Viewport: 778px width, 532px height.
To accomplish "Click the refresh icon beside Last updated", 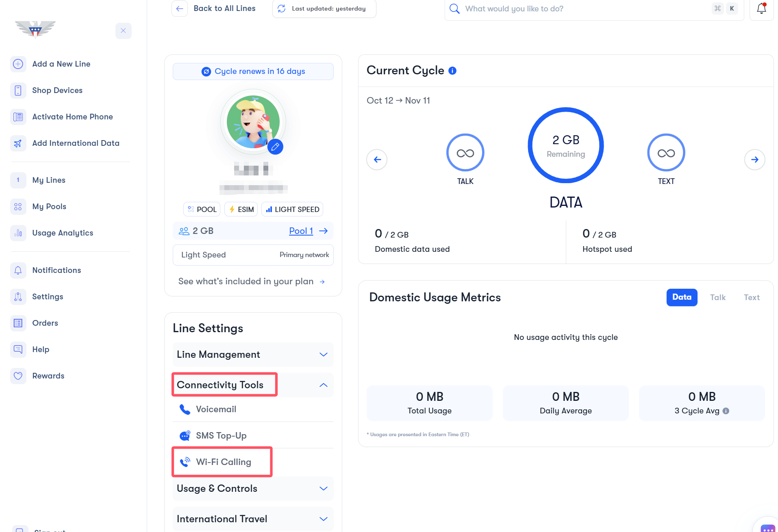I will coord(281,9).
